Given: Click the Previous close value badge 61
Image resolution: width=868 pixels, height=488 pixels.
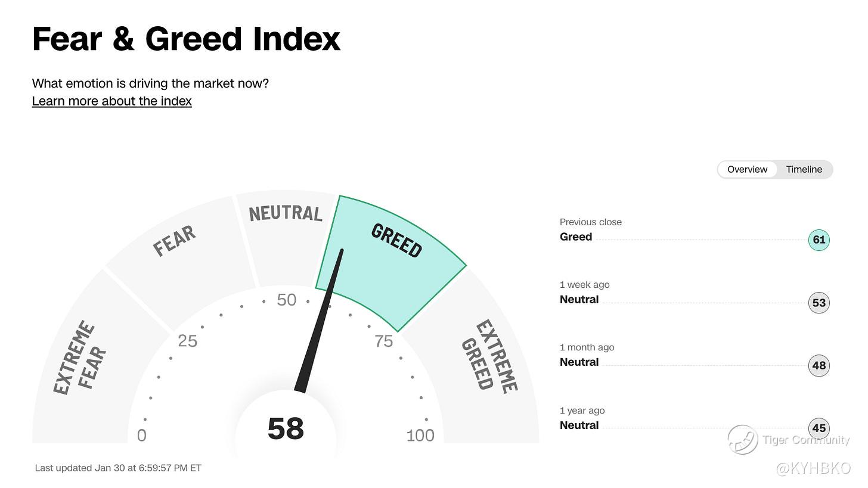Looking at the screenshot, I should click(819, 240).
